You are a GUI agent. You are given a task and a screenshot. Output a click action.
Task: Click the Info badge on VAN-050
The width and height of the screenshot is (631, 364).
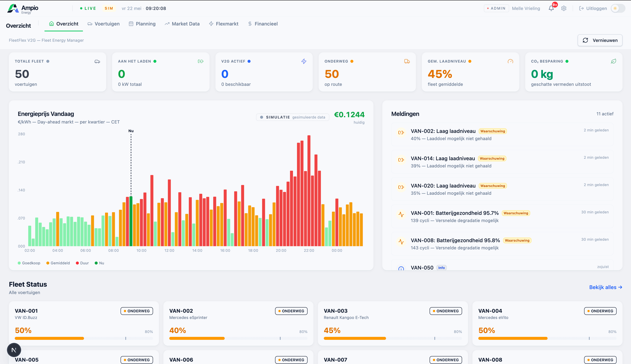coord(442,268)
